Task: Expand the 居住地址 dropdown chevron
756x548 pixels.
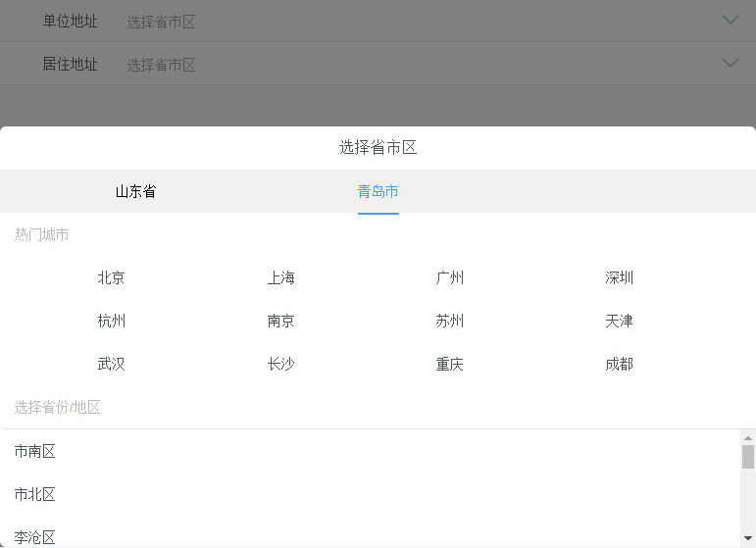Action: click(x=730, y=63)
